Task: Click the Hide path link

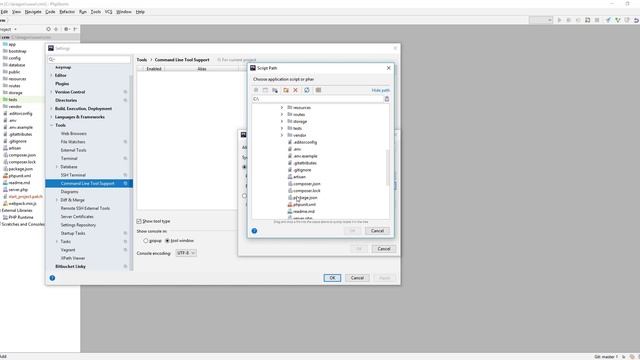Action: (380, 90)
